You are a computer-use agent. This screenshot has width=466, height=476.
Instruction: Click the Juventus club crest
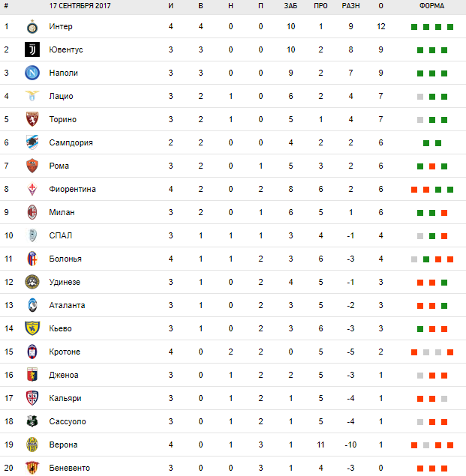(x=32, y=50)
